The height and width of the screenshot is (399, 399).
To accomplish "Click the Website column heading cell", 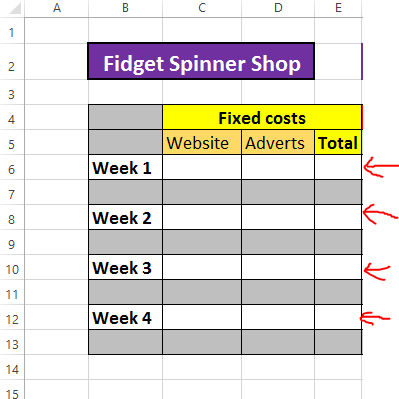I will pos(202,142).
